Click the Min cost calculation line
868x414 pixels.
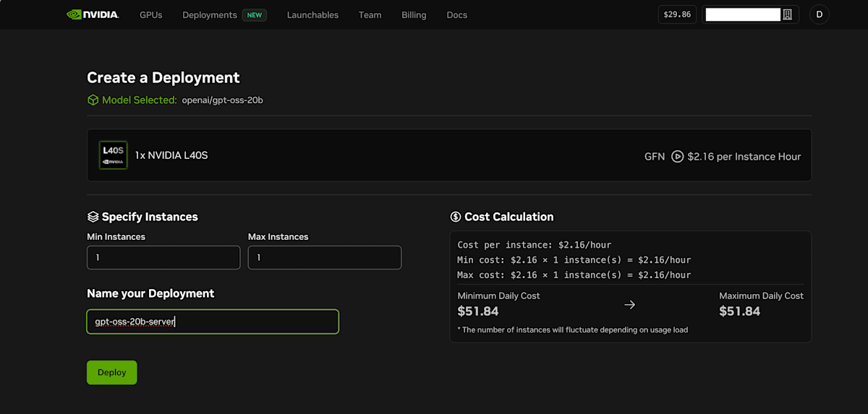coord(574,260)
